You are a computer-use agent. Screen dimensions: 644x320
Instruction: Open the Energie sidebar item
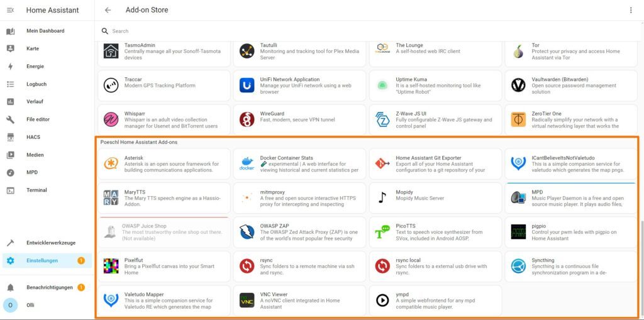pyautogui.click(x=35, y=66)
